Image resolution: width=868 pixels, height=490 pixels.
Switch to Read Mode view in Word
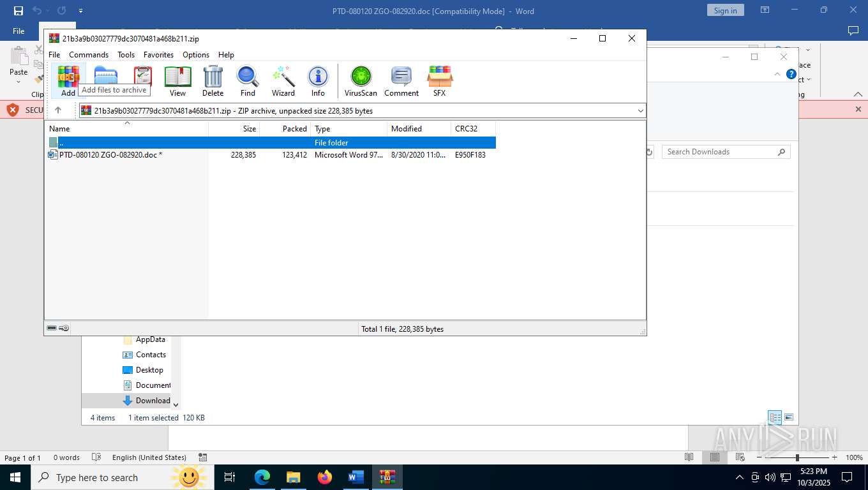689,457
